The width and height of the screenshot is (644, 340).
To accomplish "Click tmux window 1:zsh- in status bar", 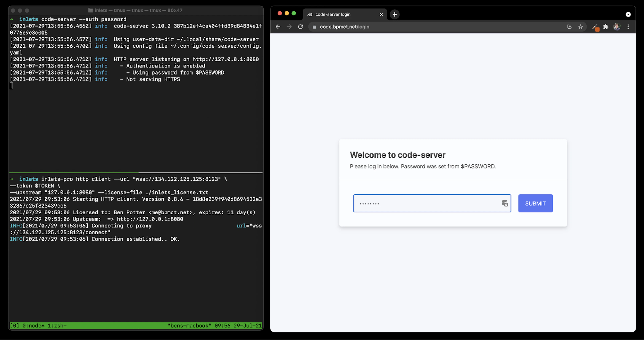I will click(x=57, y=326).
